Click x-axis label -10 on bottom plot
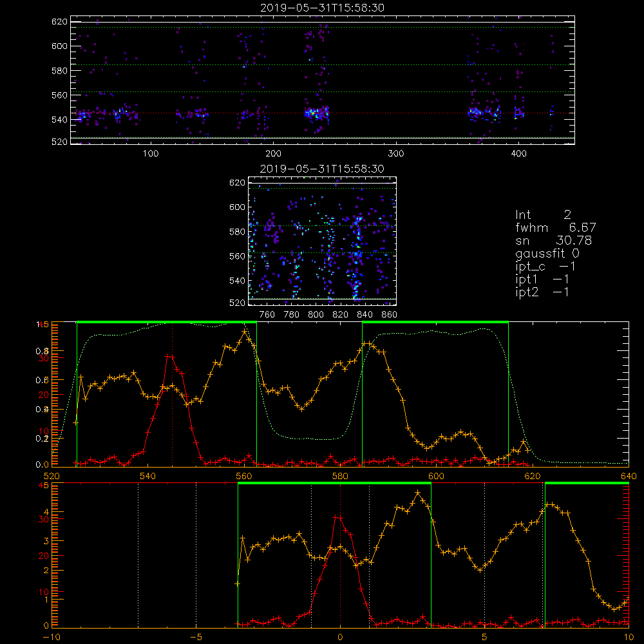Image resolution: width=644 pixels, height=644 pixels. tap(52, 637)
